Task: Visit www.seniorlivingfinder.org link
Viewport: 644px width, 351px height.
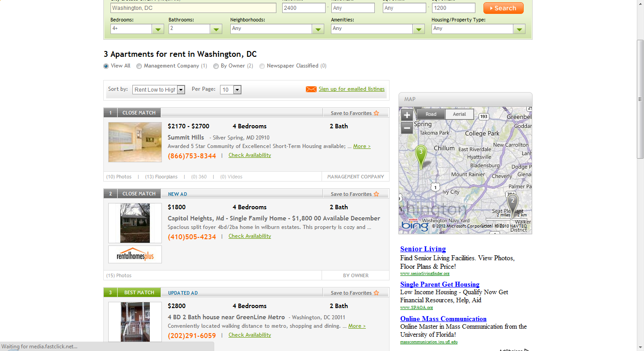Action: point(425,274)
